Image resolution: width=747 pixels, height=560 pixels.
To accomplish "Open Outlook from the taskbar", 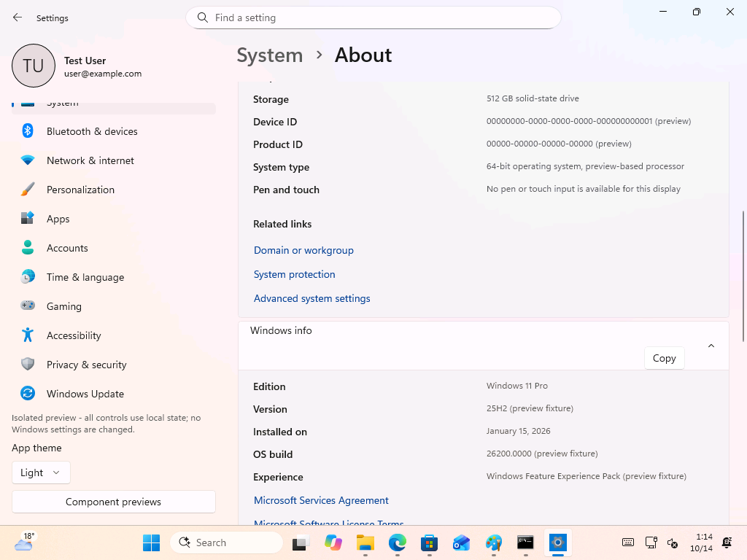I will [461, 542].
